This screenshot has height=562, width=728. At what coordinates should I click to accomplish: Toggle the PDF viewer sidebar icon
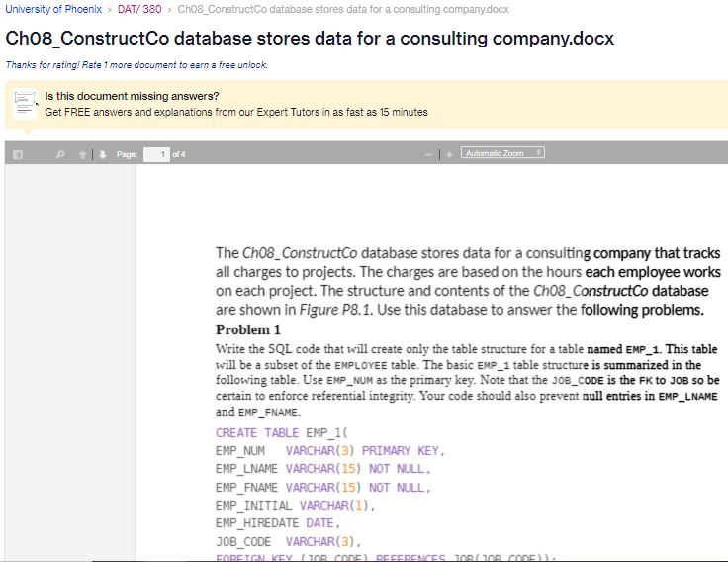coord(18,154)
